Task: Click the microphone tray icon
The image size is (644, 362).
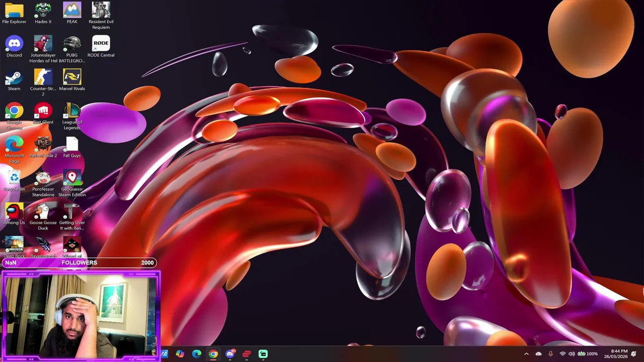Action: (x=550, y=354)
